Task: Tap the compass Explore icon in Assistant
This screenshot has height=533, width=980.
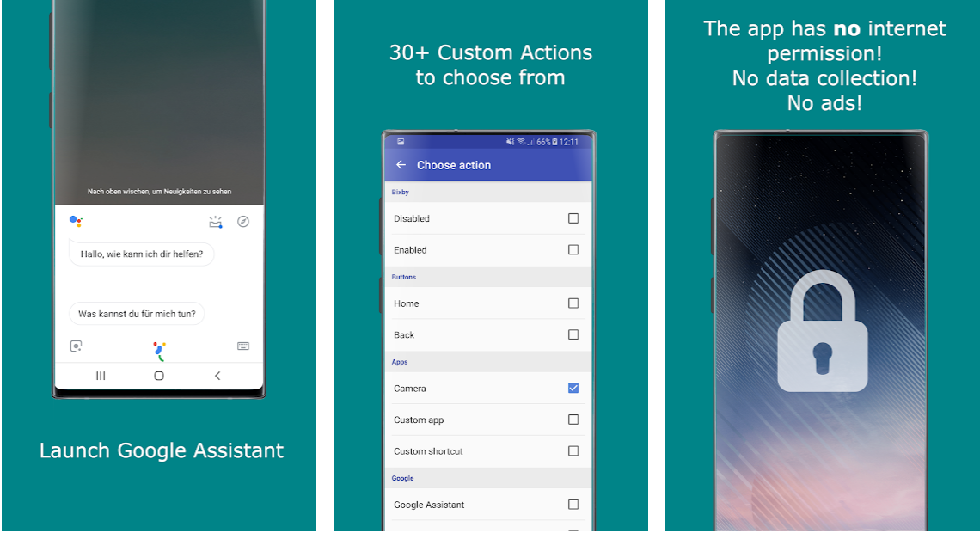Action: tap(243, 222)
